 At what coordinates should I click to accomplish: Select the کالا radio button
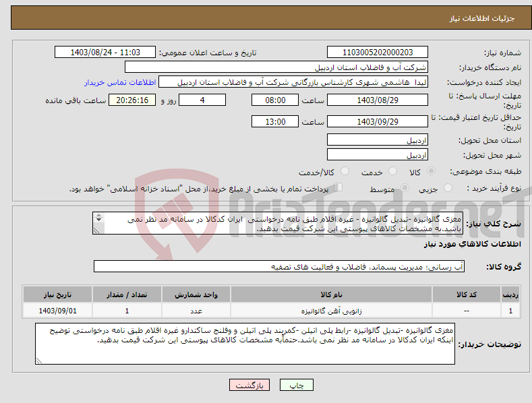pos(432,171)
